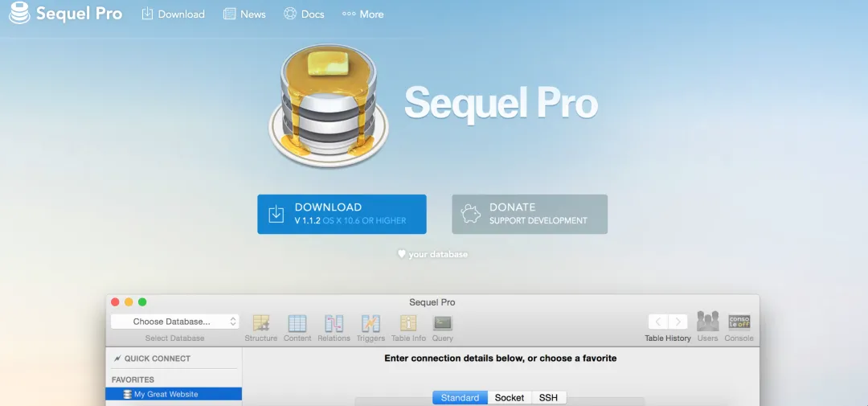Viewport: 868px width, 406px height.
Task: Open the News nav link
Action: click(x=244, y=14)
